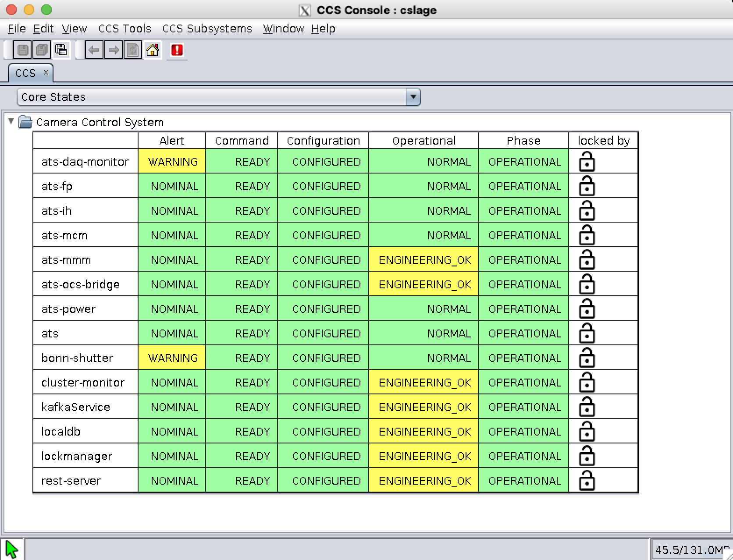Toggle the lock for ats-daq-monitor
This screenshot has height=560, width=733.
(x=587, y=162)
